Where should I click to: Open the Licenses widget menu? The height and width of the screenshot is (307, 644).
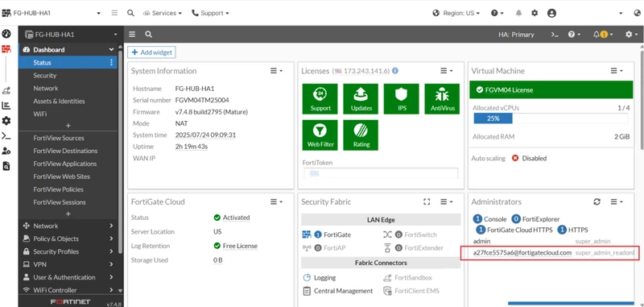pyautogui.click(x=446, y=71)
